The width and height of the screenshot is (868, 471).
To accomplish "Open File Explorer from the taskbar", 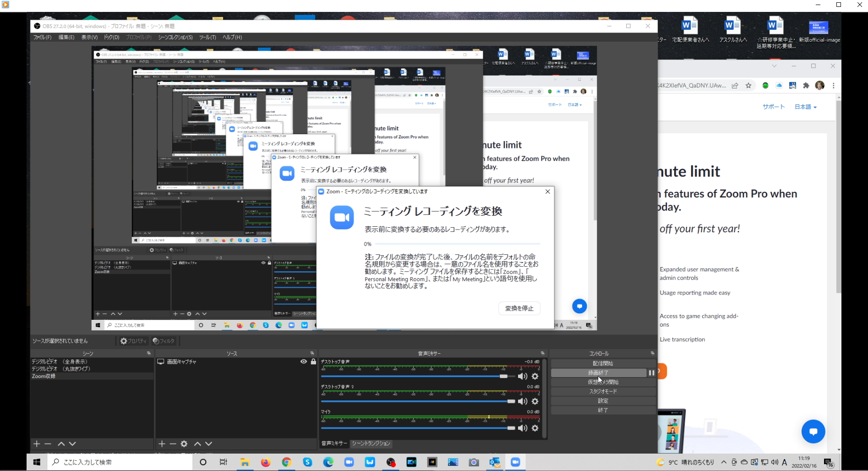I will point(245,462).
